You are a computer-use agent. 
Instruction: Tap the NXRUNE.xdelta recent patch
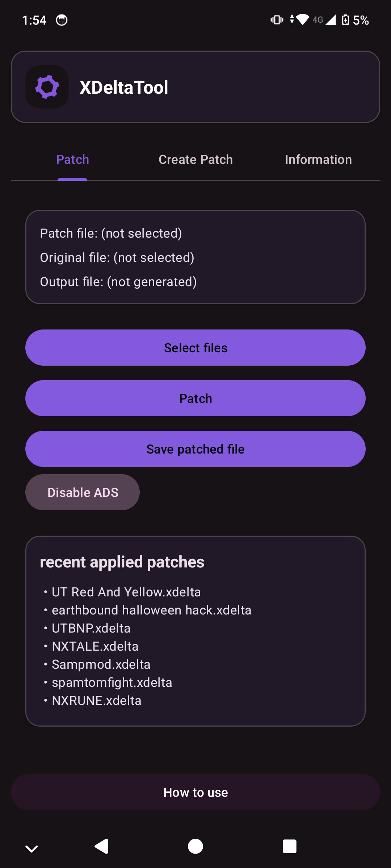click(96, 701)
